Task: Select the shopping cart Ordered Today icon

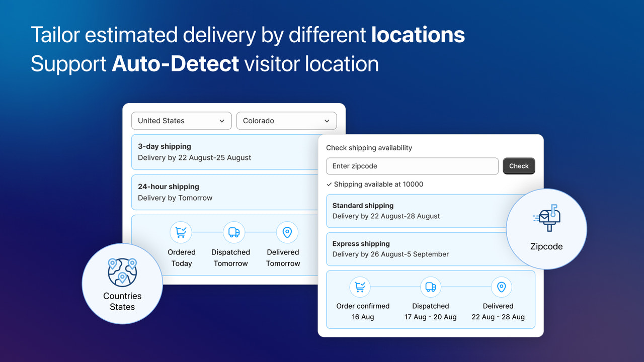Action: 181,232
